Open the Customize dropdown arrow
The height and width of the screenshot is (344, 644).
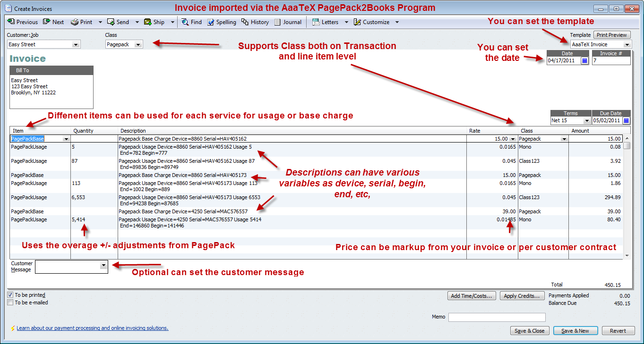click(x=397, y=22)
